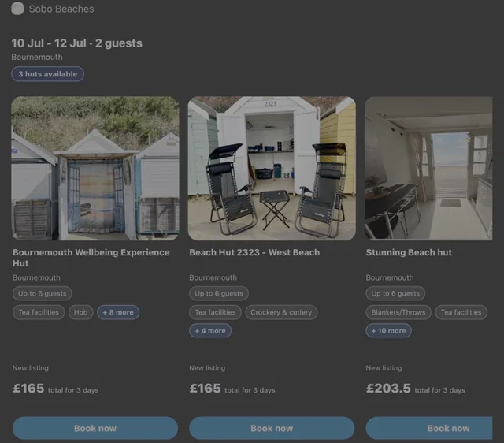Open the Bournemouth Wellbeing Experience Hut photo
Viewport: 504px width, 443px height.
tap(95, 168)
